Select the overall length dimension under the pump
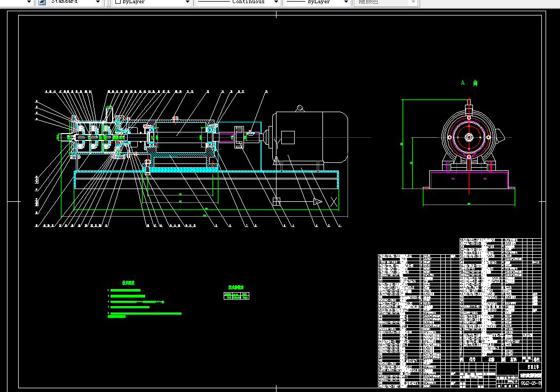 [204, 216]
